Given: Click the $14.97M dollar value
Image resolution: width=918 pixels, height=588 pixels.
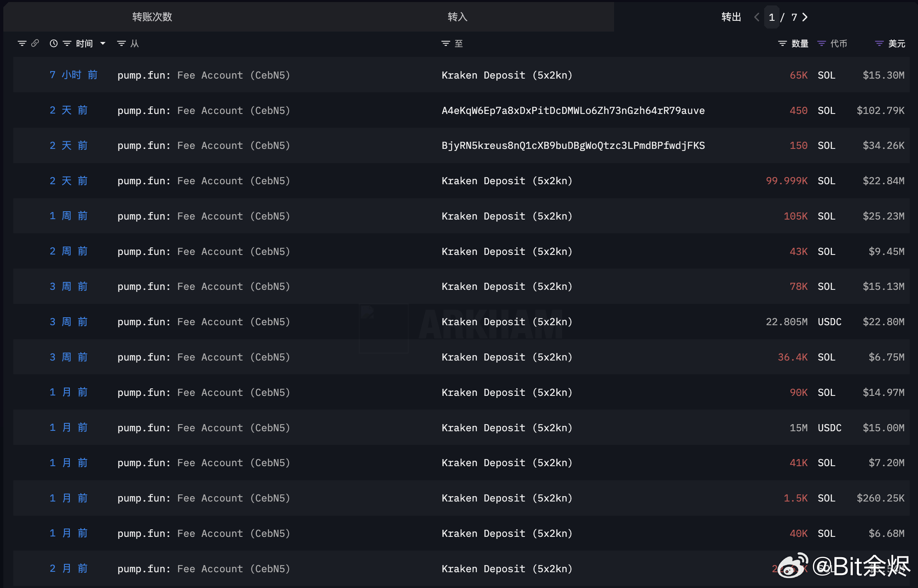Looking at the screenshot, I should pos(883,393).
